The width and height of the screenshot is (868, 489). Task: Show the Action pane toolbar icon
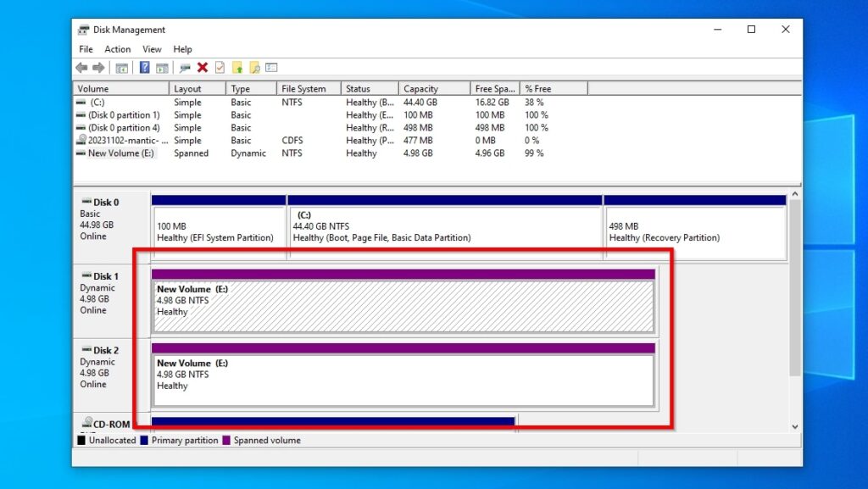click(x=163, y=67)
